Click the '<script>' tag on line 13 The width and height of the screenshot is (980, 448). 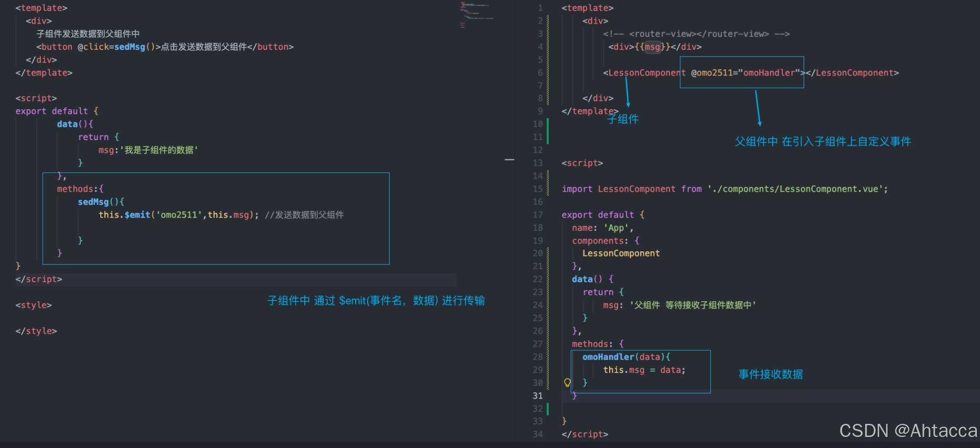tap(582, 163)
